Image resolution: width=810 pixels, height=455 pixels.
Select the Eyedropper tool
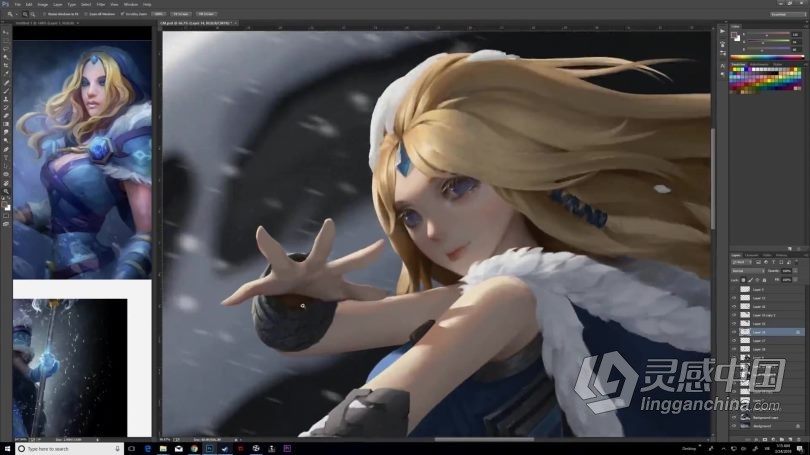click(x=6, y=74)
